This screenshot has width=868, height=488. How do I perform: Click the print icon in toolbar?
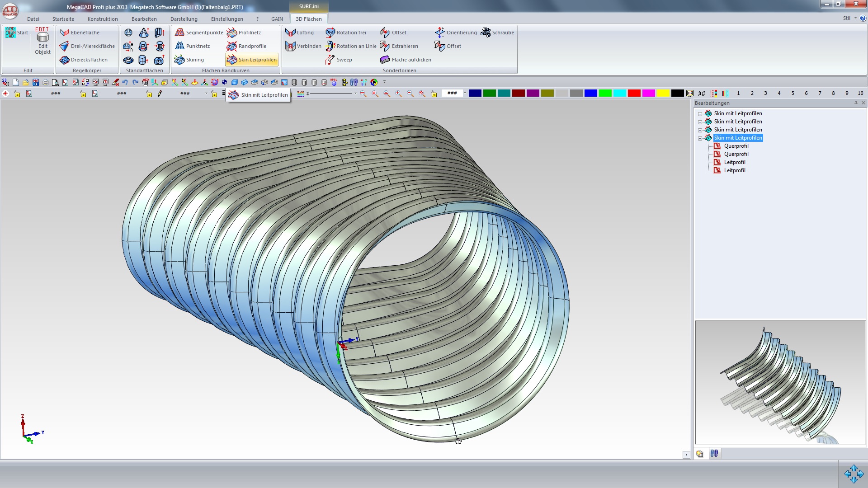tap(45, 82)
